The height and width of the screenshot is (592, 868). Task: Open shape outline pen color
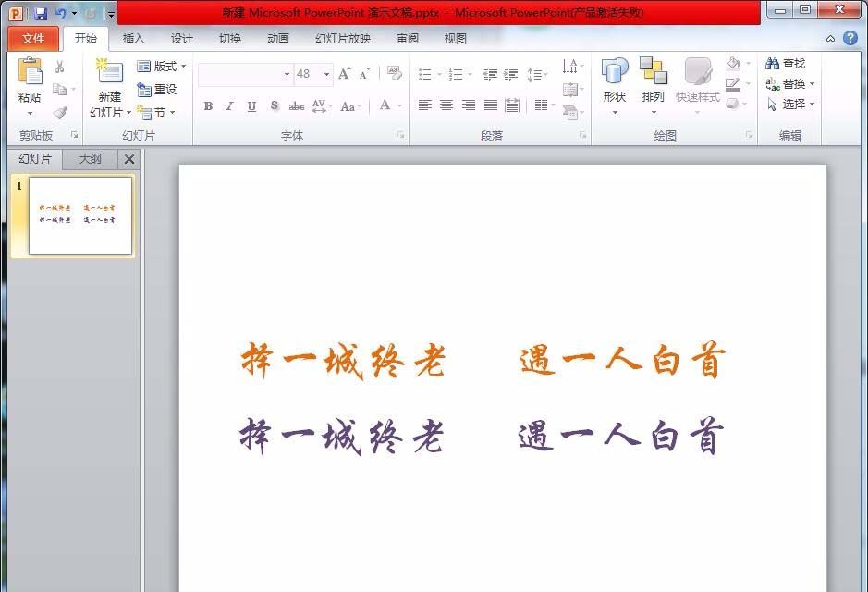739,84
